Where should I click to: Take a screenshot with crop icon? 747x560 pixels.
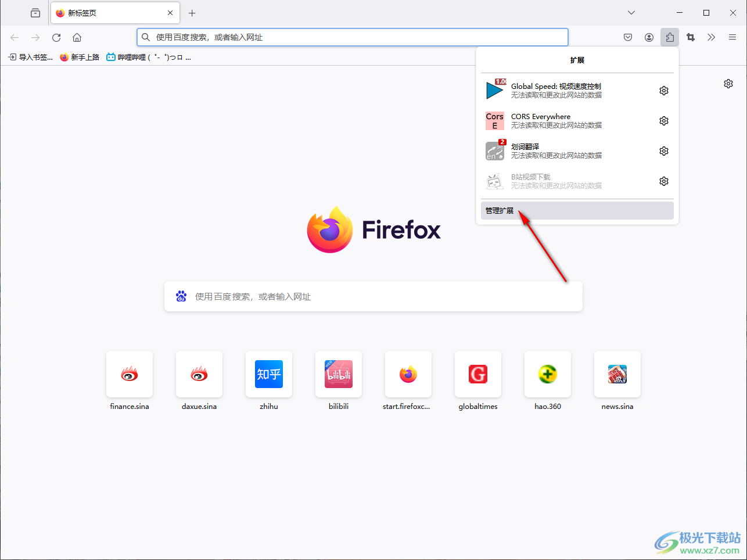point(691,37)
